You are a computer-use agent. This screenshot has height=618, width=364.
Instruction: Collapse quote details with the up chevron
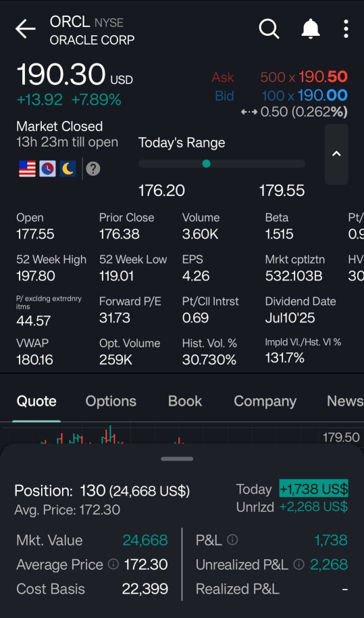(336, 154)
